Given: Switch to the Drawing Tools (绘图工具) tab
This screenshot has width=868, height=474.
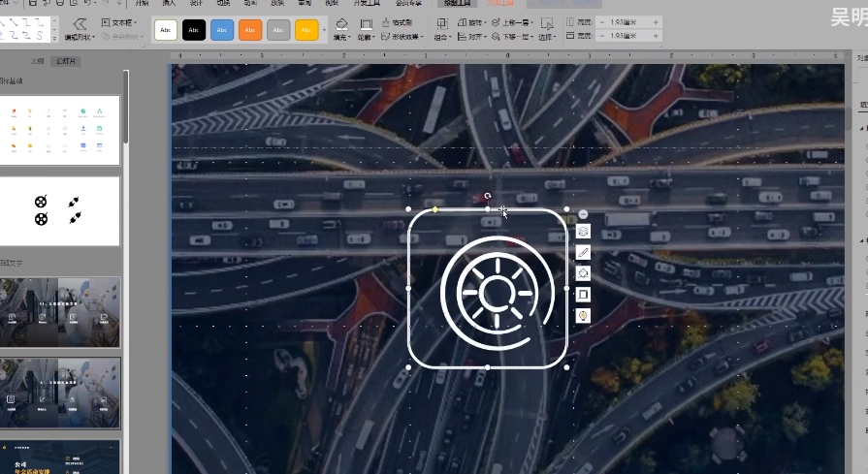Looking at the screenshot, I should point(456,4).
